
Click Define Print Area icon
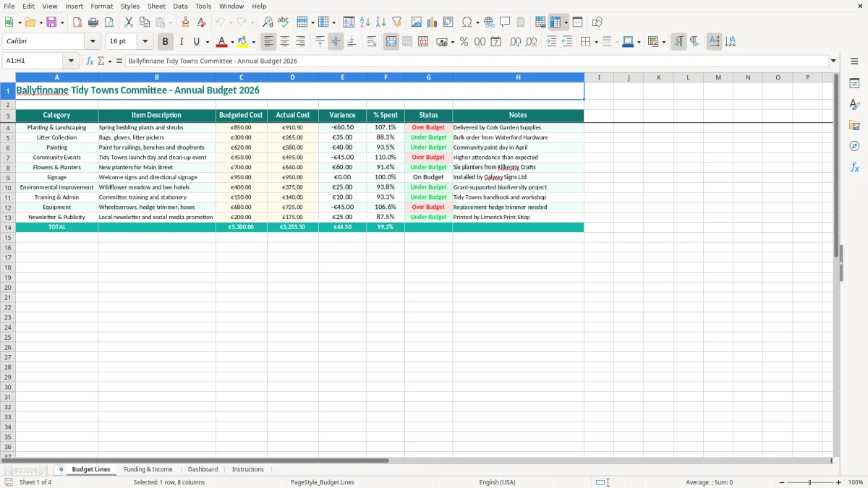click(x=540, y=22)
